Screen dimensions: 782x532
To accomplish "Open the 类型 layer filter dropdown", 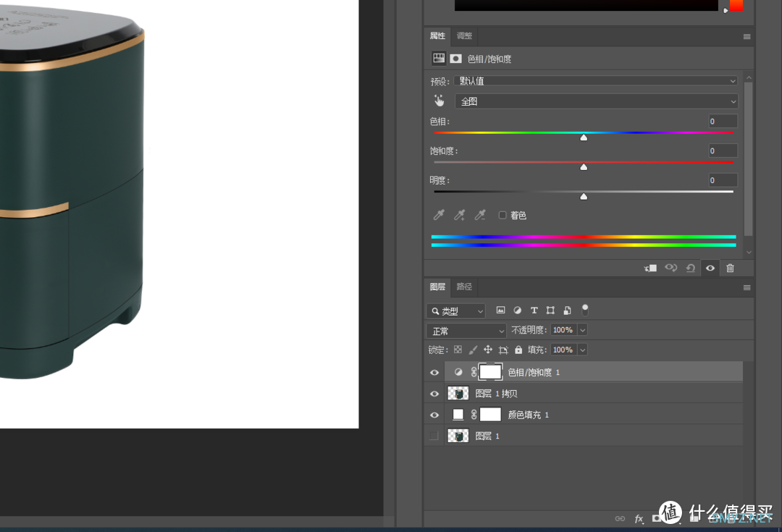I will [x=455, y=311].
